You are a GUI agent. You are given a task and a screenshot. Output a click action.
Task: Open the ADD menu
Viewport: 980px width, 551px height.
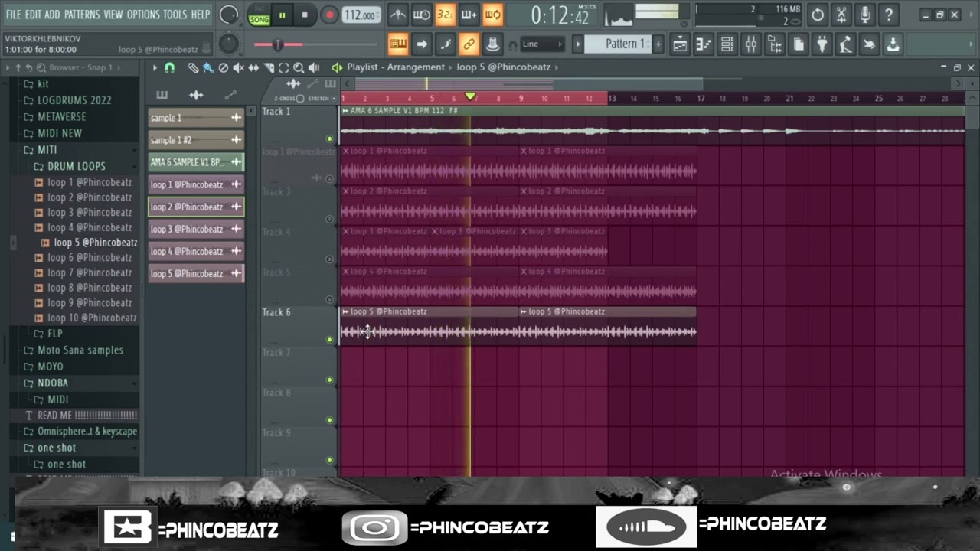point(52,15)
